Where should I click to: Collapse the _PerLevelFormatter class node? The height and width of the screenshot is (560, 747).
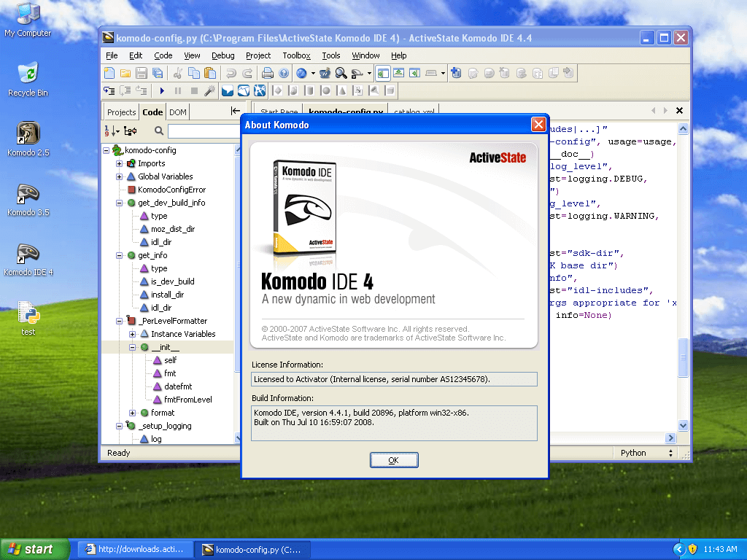coord(119,321)
